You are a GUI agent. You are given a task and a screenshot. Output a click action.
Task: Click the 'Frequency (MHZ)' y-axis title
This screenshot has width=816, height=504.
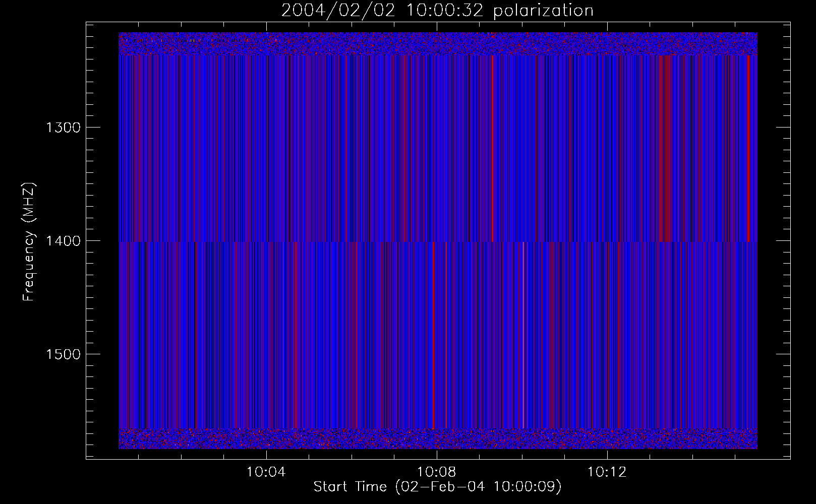[x=28, y=242]
